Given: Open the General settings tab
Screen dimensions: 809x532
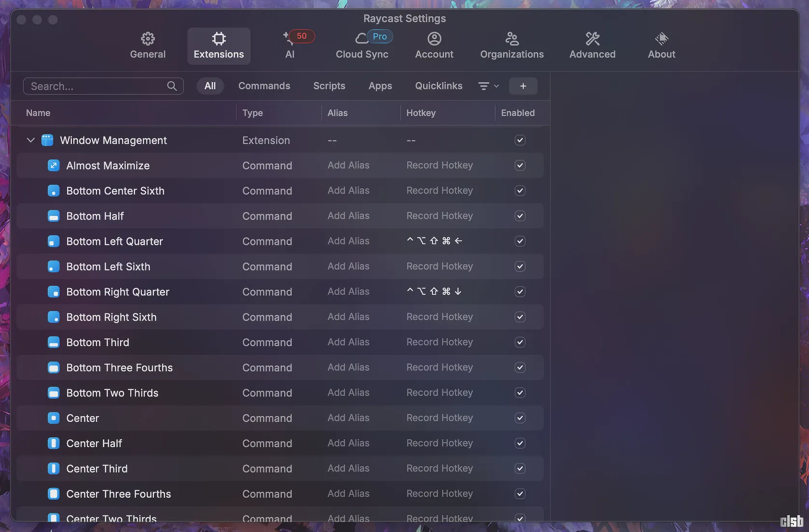Looking at the screenshot, I should click(x=148, y=46).
